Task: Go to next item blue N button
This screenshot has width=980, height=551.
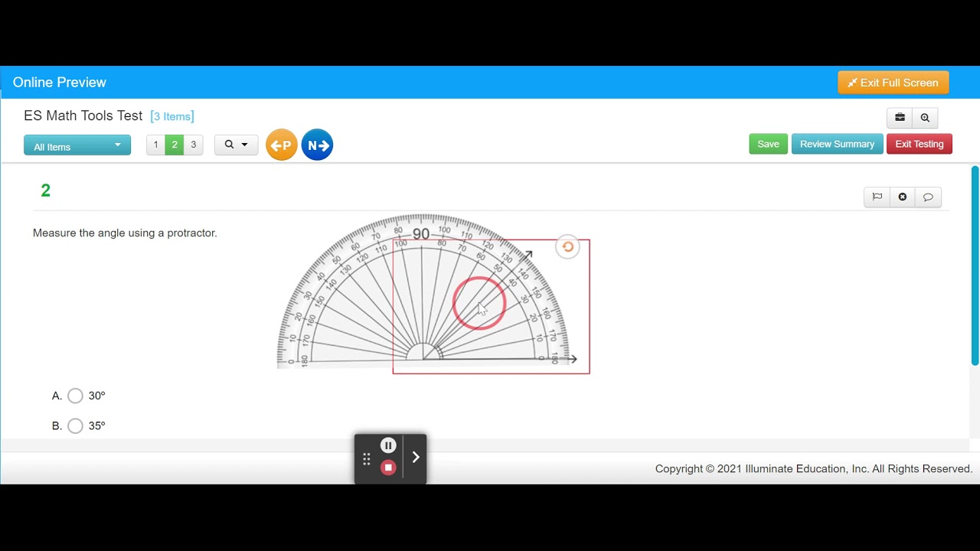Action: 317,145
